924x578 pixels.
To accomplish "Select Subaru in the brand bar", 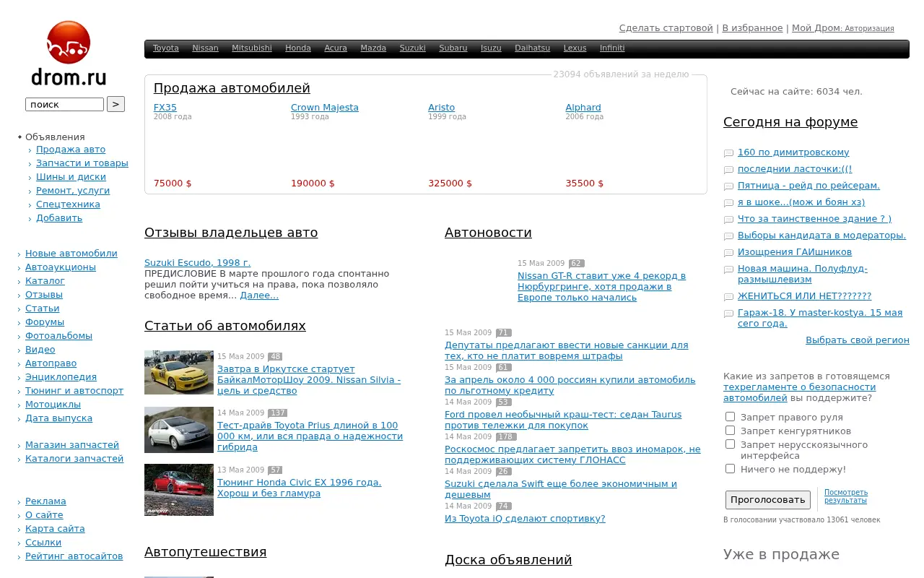I will tap(453, 48).
